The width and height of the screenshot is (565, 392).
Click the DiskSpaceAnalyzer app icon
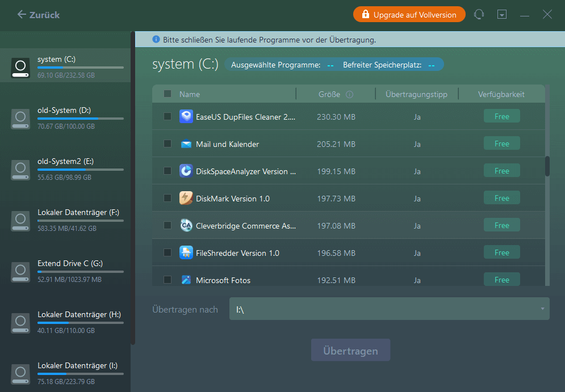(186, 171)
